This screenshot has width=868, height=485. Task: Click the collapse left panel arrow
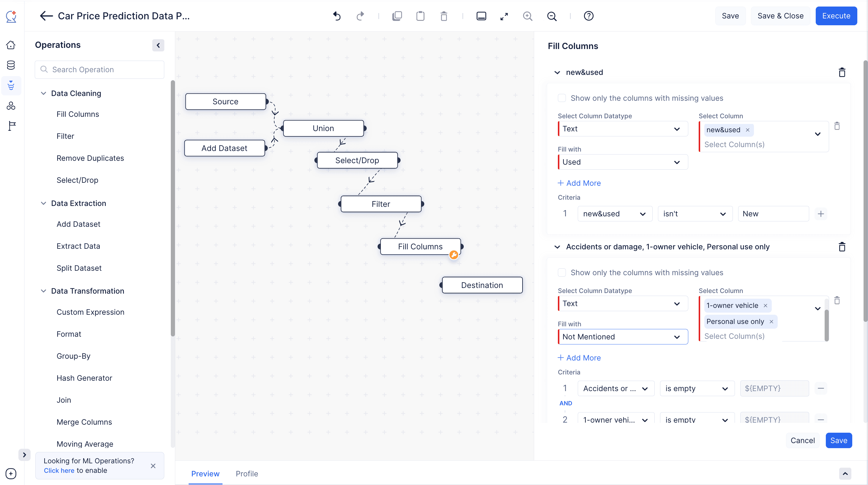[x=158, y=45]
